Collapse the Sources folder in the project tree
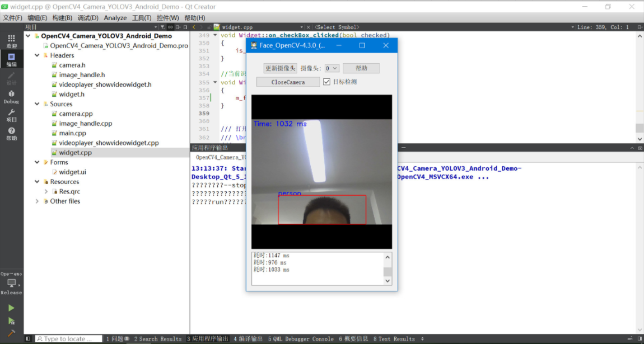This screenshot has width=644, height=344. pos(37,103)
